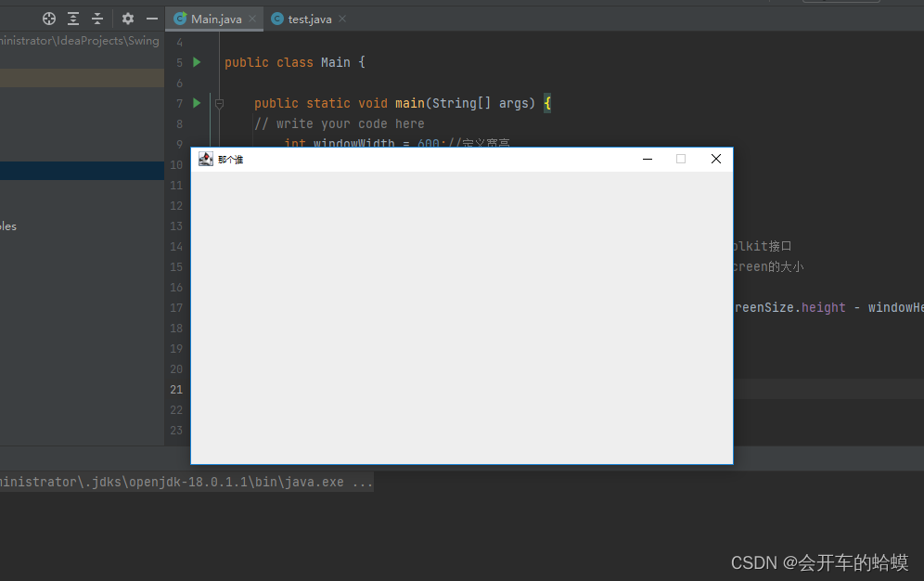Switch to the test.java editor tab
Viewport: 924px width, 581px height.
click(x=309, y=19)
